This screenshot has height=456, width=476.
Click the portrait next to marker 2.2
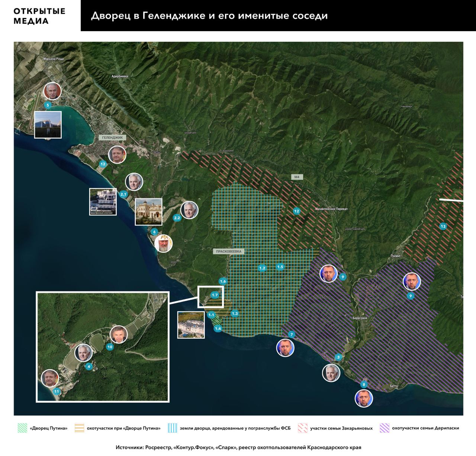coord(189,210)
